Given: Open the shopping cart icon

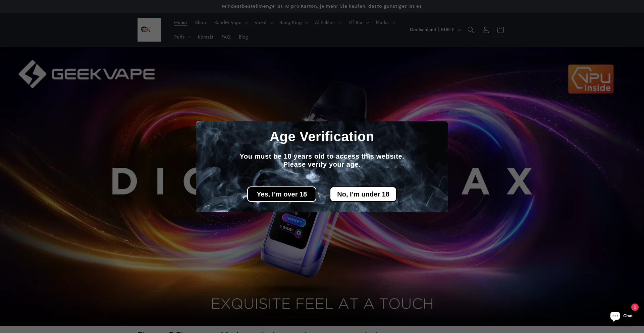Looking at the screenshot, I should pyautogui.click(x=500, y=30).
